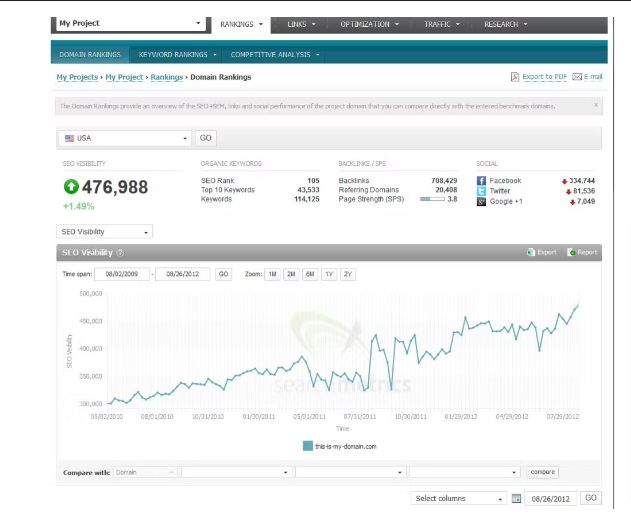This screenshot has width=631, height=520.
Task: Open the My Project dropdown
Action: tap(131, 24)
